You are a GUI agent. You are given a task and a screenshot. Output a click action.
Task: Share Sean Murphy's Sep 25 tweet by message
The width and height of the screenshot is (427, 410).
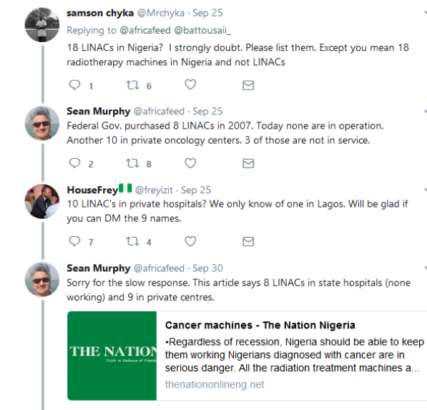[x=248, y=163]
